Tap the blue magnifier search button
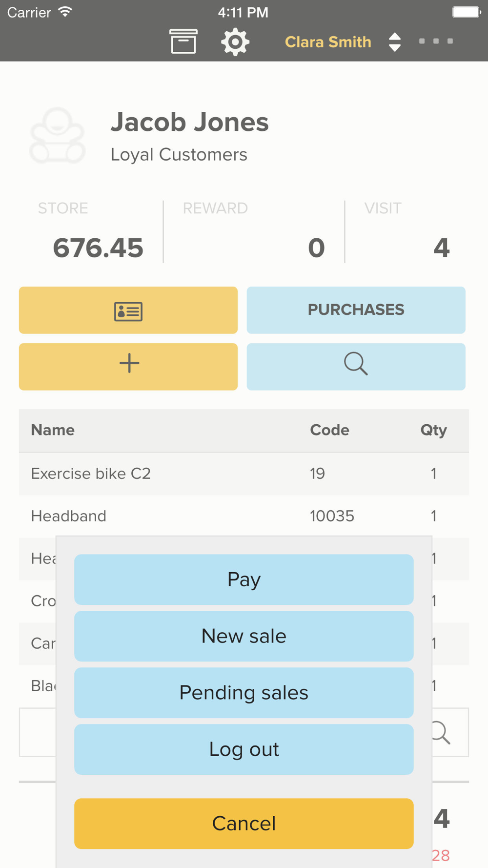 (356, 367)
